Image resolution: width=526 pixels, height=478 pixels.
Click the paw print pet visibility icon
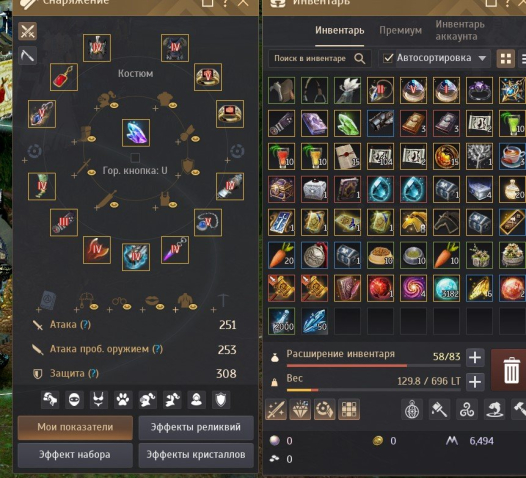[x=123, y=400]
